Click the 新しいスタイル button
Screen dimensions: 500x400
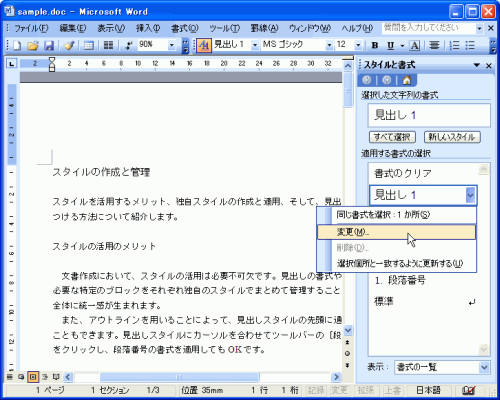452,137
